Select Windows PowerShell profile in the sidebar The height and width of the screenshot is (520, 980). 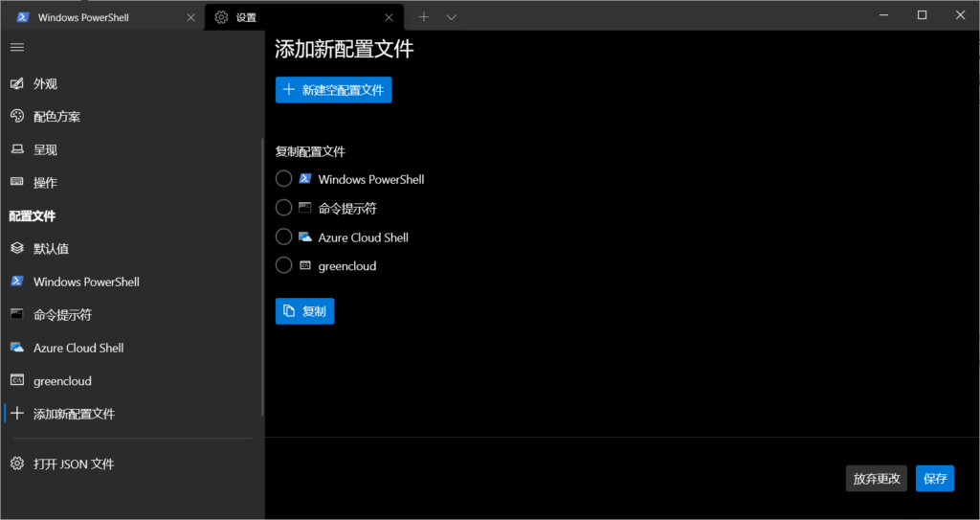tap(132, 282)
